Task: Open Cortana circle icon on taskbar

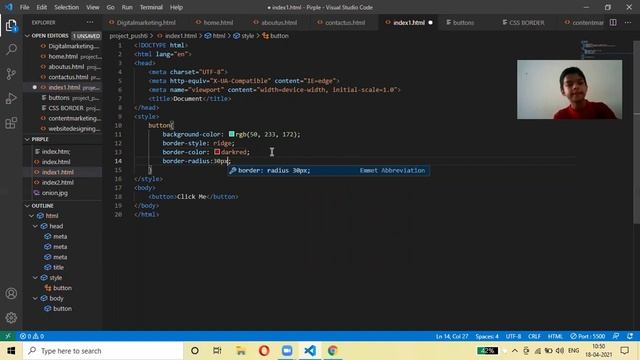Action: click(195, 351)
